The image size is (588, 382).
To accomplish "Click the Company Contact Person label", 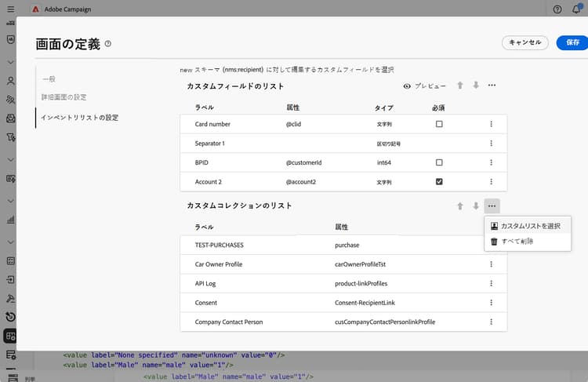I will [x=229, y=322].
